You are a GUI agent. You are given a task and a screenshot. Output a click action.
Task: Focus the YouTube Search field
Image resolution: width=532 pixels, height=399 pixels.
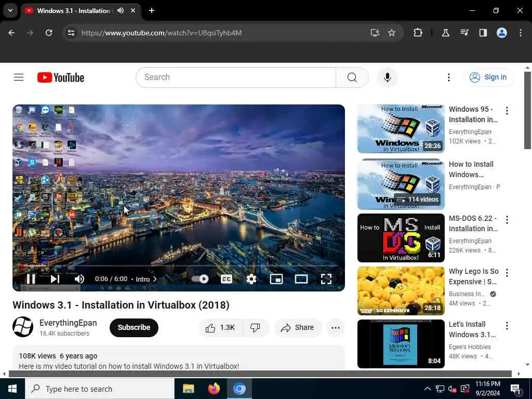coord(236,77)
